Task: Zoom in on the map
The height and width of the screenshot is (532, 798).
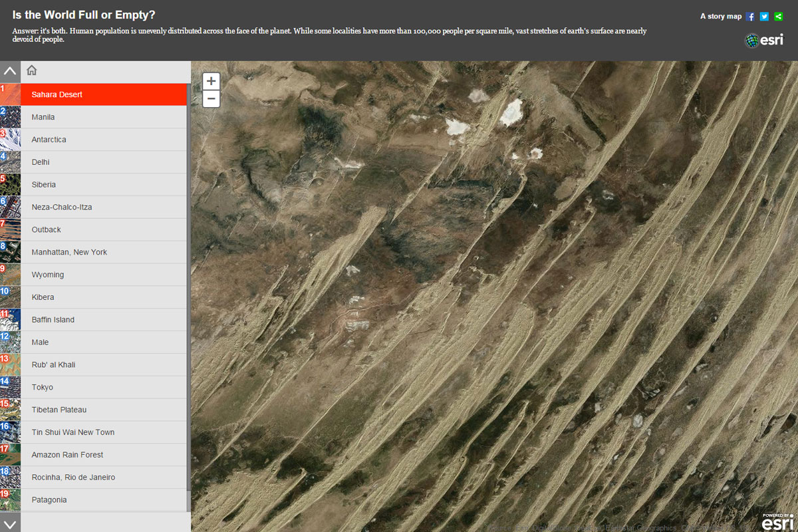Action: (x=211, y=82)
